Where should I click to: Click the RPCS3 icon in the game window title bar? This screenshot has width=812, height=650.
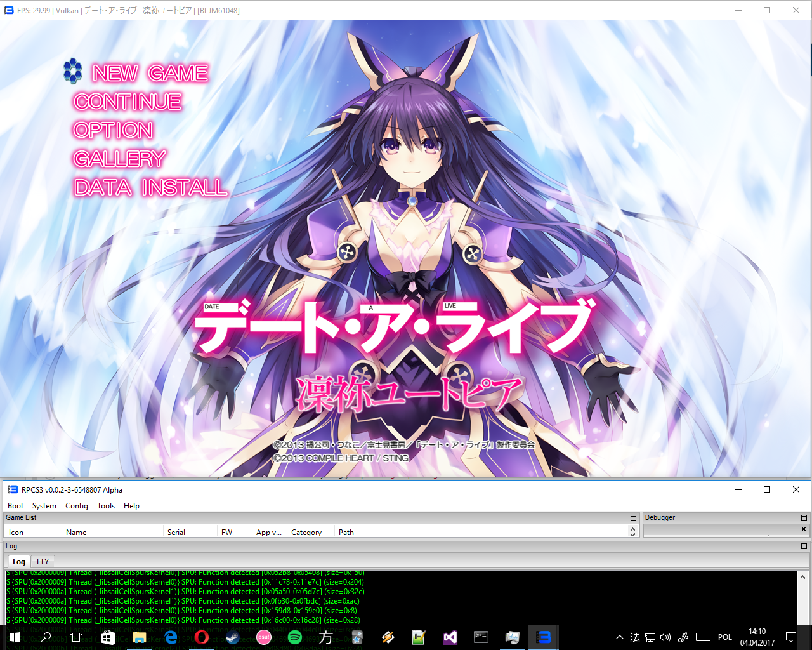(8, 10)
